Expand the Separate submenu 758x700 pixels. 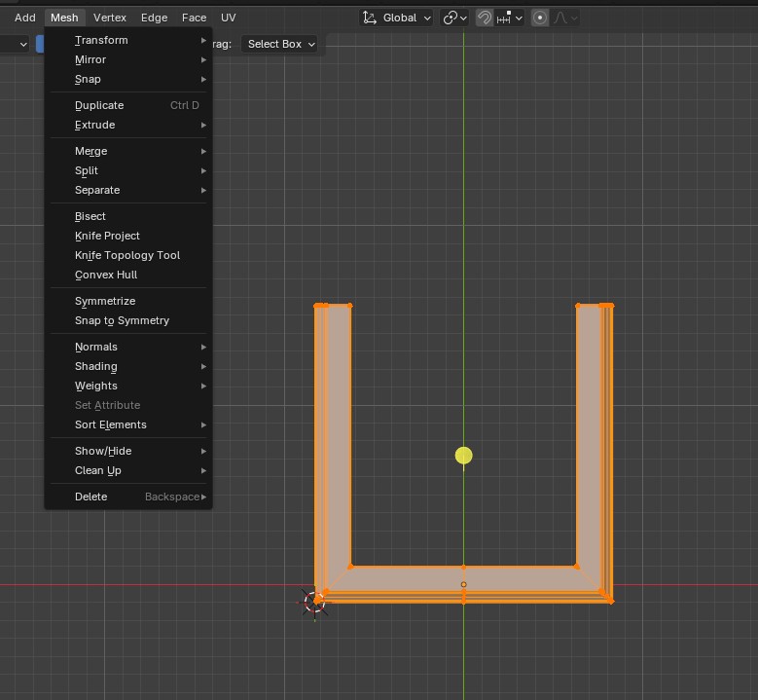(128, 190)
